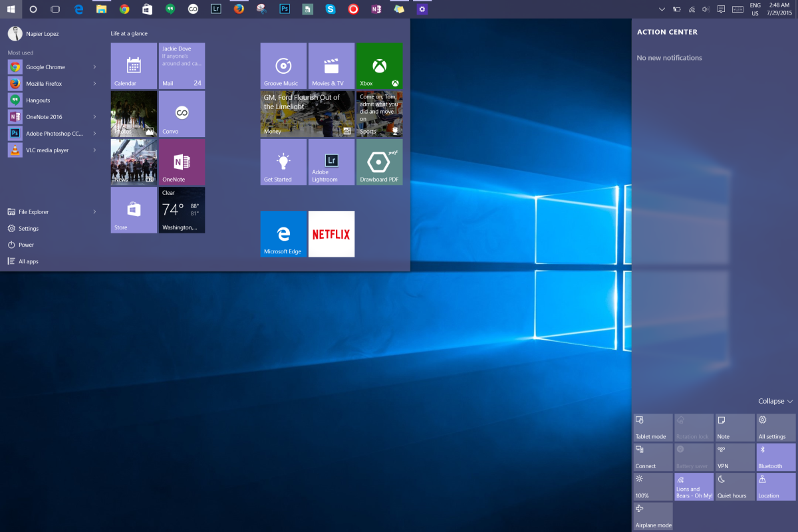Open the Microsoft Edge tile
Image resolution: width=798 pixels, height=532 pixels.
(x=283, y=234)
